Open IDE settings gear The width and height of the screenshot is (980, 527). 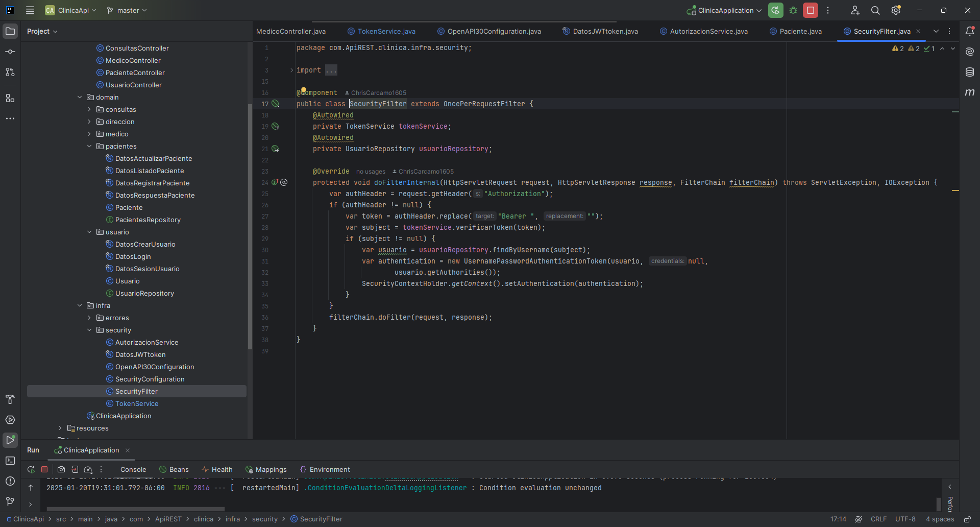point(896,10)
